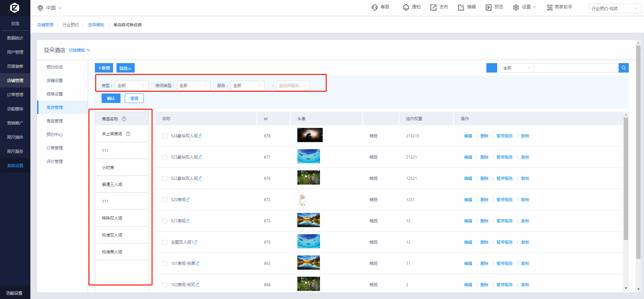Click the 发布 publish icon
The height and width of the screenshot is (299, 644).
[433, 7]
